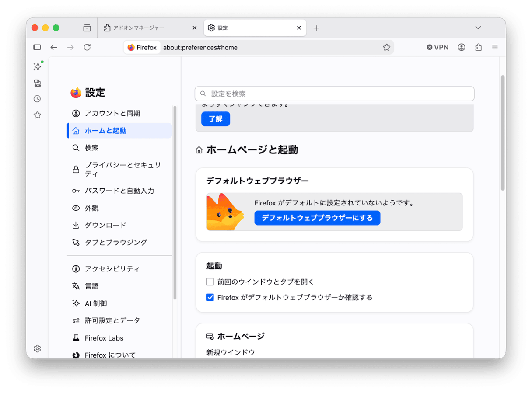
Task: Select パスワードと自動入力 category
Action: [x=119, y=191]
